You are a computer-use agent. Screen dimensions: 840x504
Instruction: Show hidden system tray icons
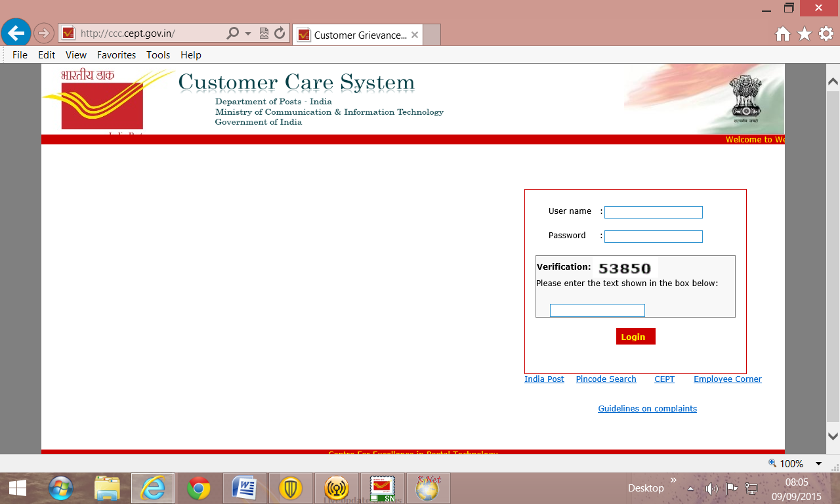pos(690,488)
